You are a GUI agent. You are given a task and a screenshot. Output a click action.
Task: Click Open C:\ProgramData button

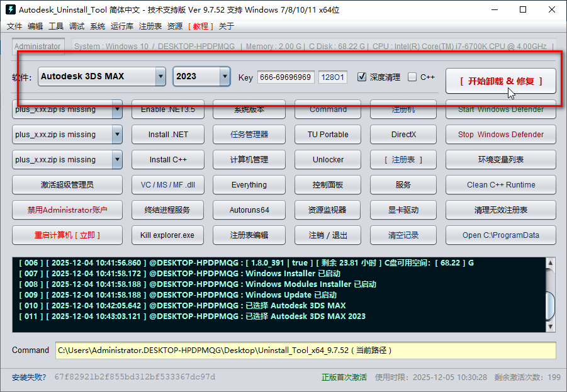[501, 235]
